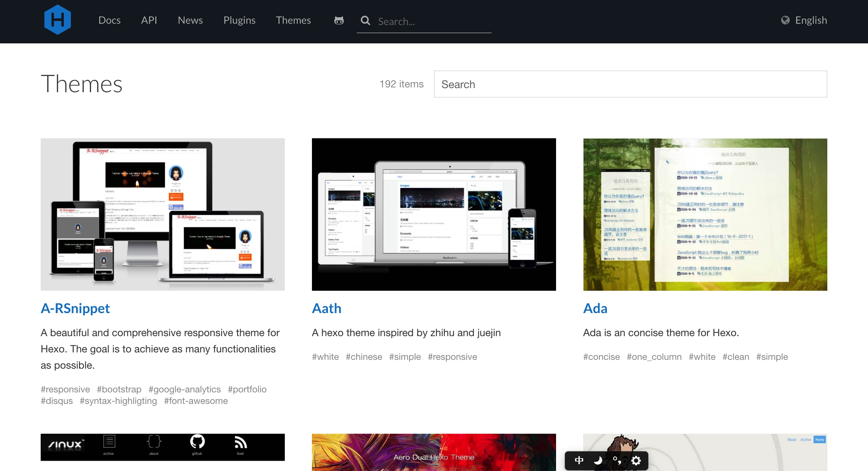Screen dimensions: 868x471
Task: Filter by #concise tag
Action: (x=601, y=357)
